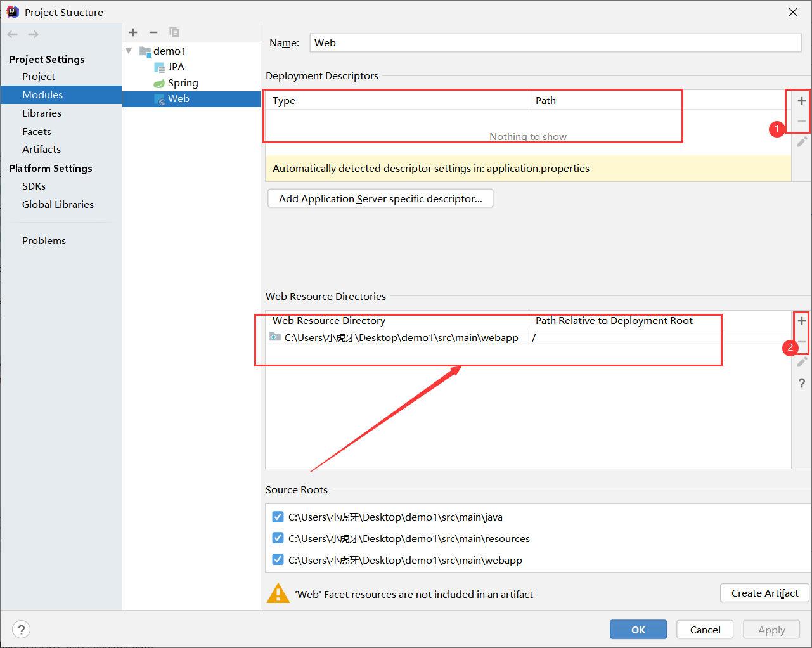The width and height of the screenshot is (812, 648).
Task: Add a new module with plus icon
Action: [133, 32]
